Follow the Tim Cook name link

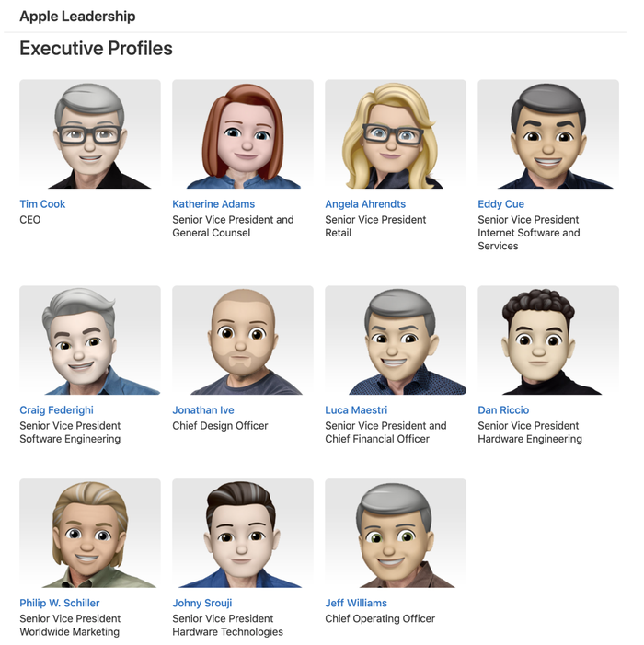coord(42,204)
